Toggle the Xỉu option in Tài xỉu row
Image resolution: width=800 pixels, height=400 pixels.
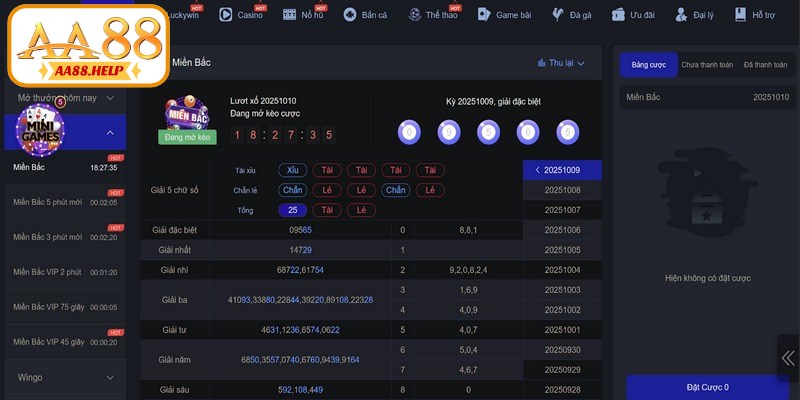pos(293,170)
